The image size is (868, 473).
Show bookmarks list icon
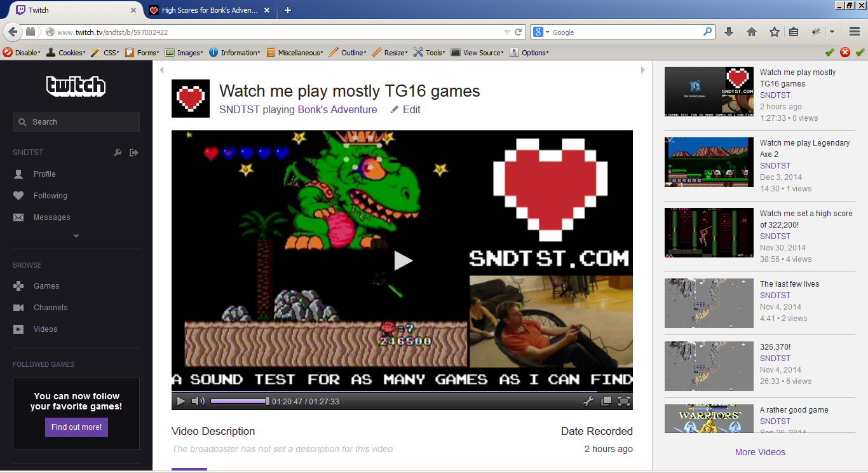794,32
